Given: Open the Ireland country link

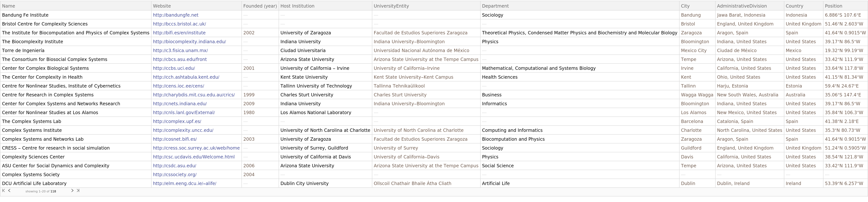Looking at the screenshot, I should pos(793,184).
